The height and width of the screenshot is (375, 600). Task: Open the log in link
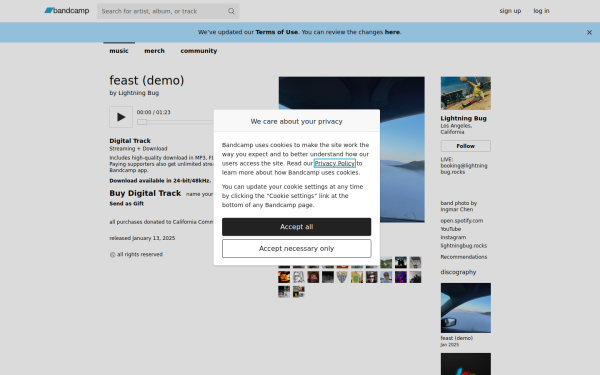click(541, 11)
